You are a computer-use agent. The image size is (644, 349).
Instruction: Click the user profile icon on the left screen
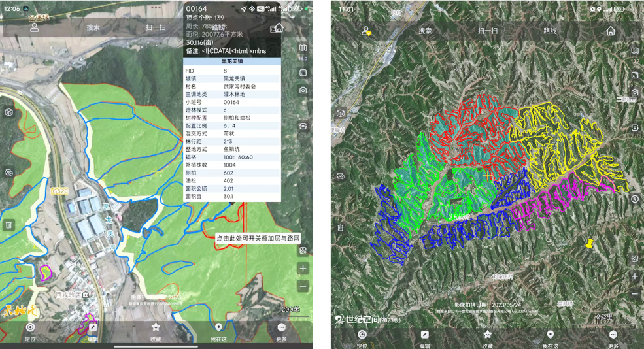[x=34, y=28]
